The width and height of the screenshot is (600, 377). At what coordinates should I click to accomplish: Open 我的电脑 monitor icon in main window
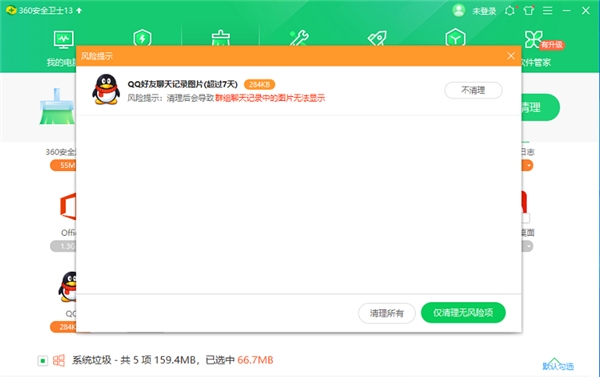[x=64, y=40]
